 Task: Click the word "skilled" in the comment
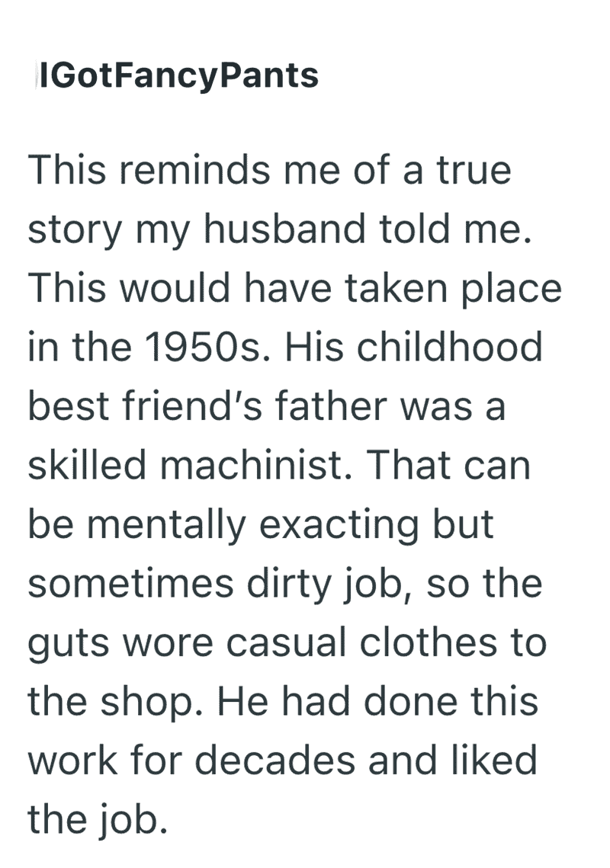pyautogui.click(x=88, y=464)
